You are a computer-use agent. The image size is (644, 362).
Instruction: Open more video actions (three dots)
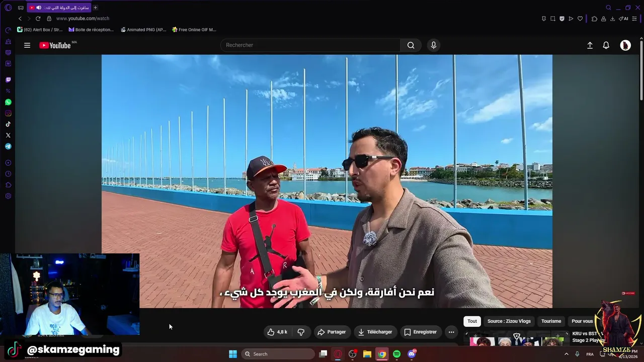point(451,332)
